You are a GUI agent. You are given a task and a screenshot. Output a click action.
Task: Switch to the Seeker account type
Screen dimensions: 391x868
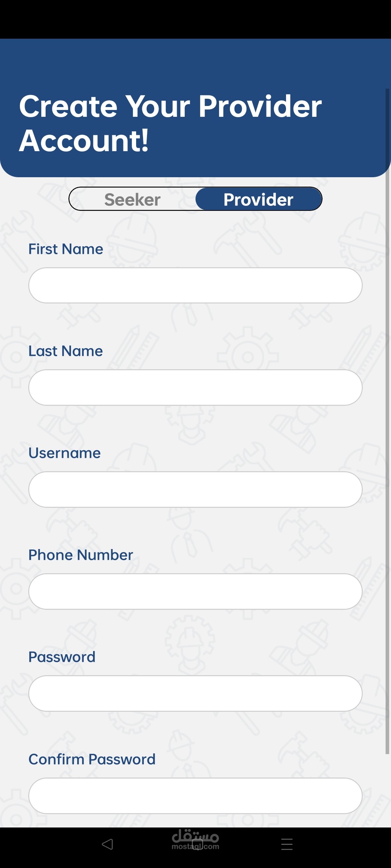(133, 199)
